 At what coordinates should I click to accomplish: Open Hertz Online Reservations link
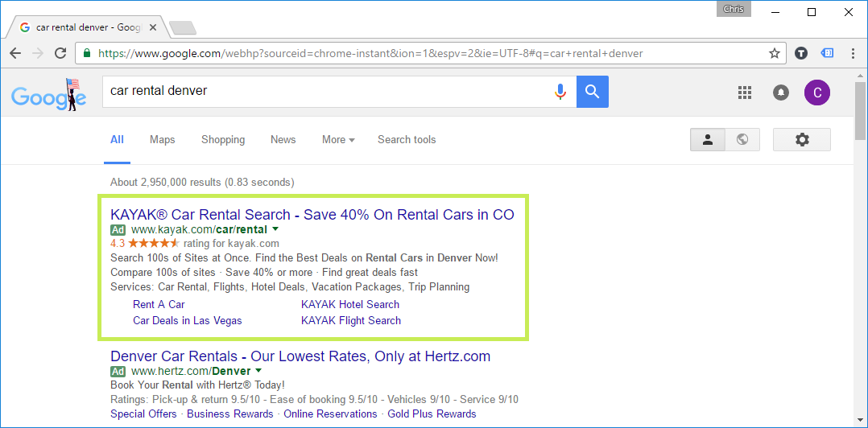point(330,414)
